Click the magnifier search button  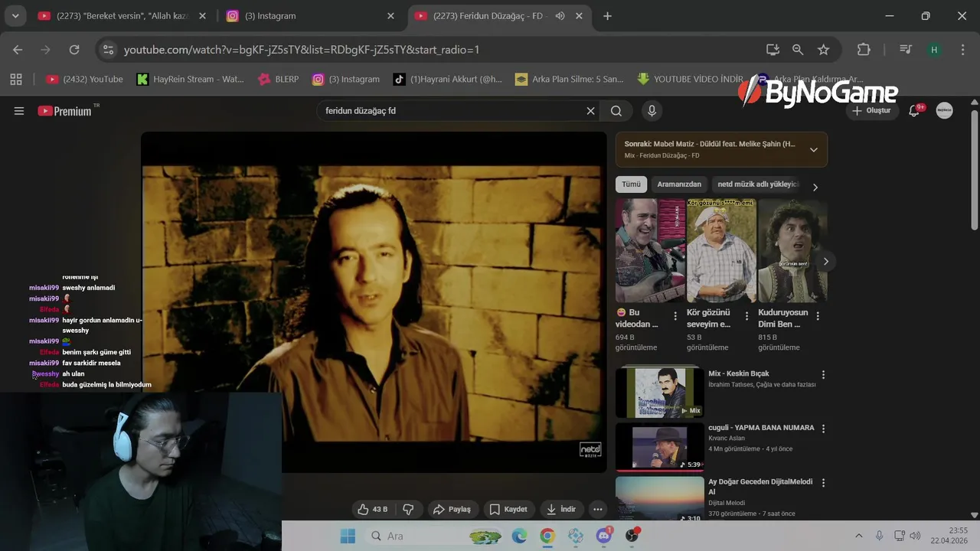[616, 111]
